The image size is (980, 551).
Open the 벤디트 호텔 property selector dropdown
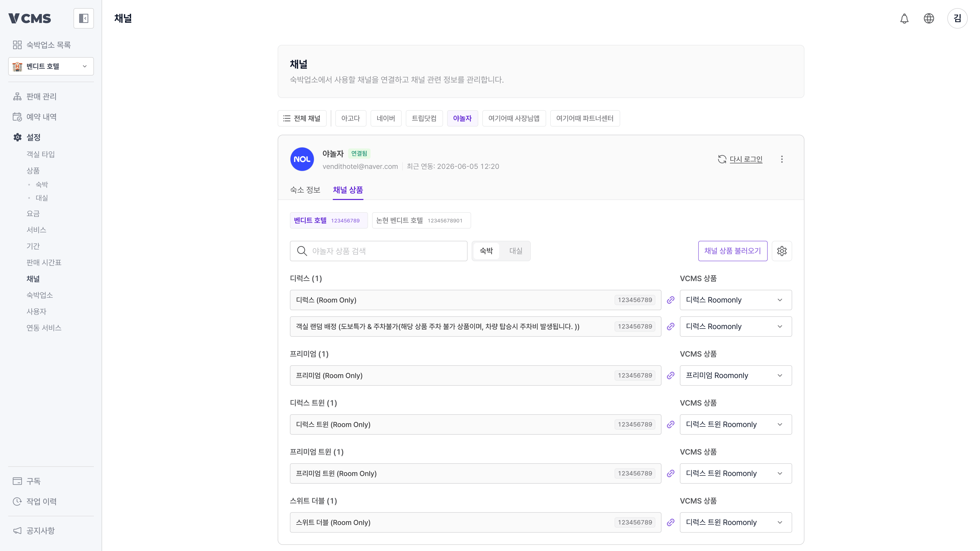(51, 67)
